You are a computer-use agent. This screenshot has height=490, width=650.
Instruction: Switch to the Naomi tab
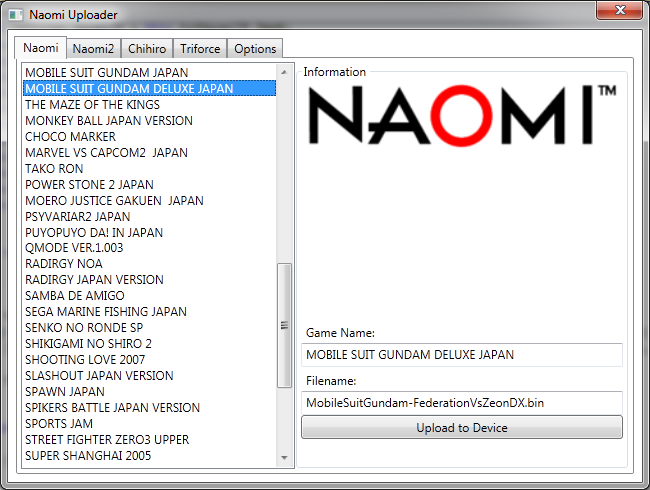coord(41,48)
